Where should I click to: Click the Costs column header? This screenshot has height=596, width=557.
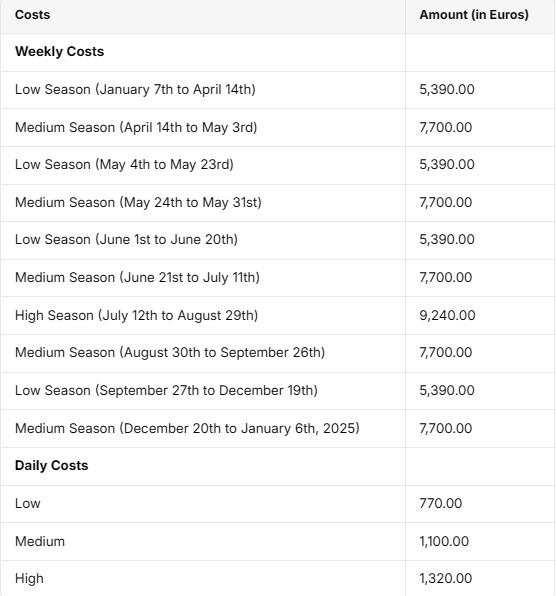point(32,15)
